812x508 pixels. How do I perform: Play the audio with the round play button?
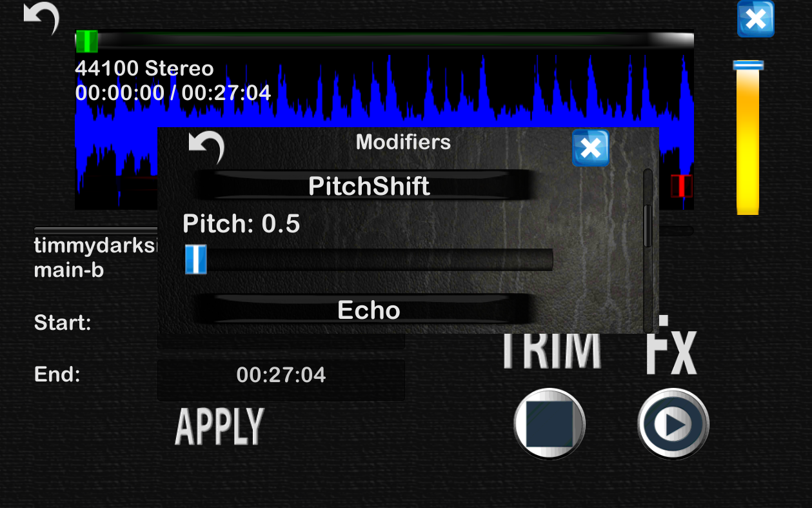tap(673, 424)
